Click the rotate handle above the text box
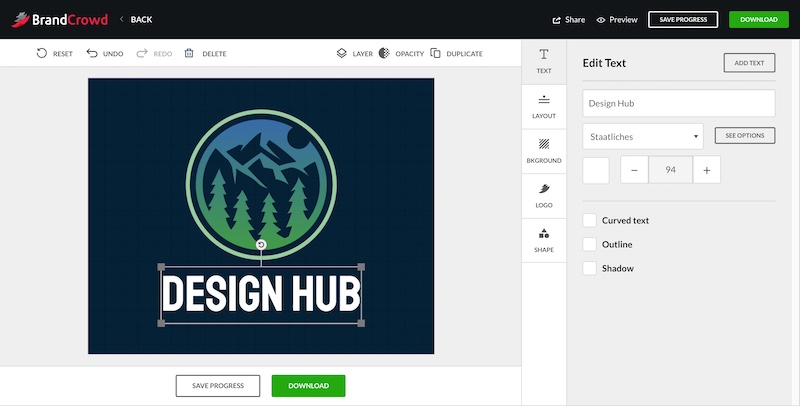Image resolution: width=800 pixels, height=406 pixels. [x=261, y=245]
